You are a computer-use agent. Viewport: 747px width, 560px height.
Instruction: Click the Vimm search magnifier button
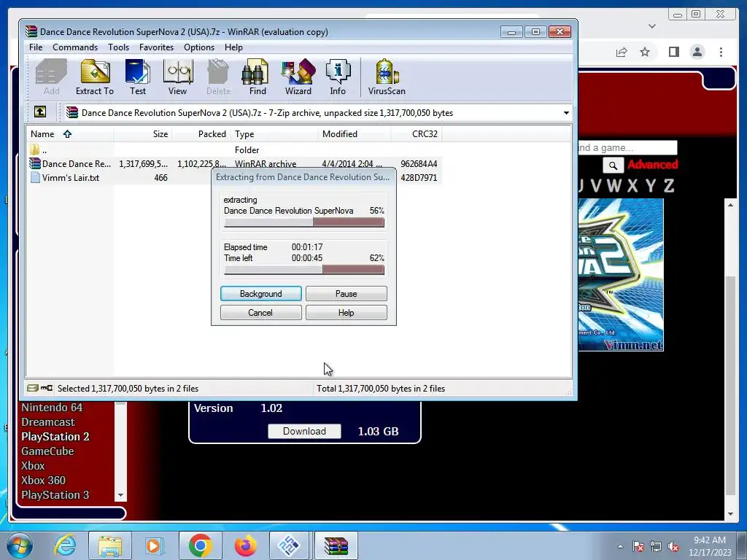pos(613,166)
